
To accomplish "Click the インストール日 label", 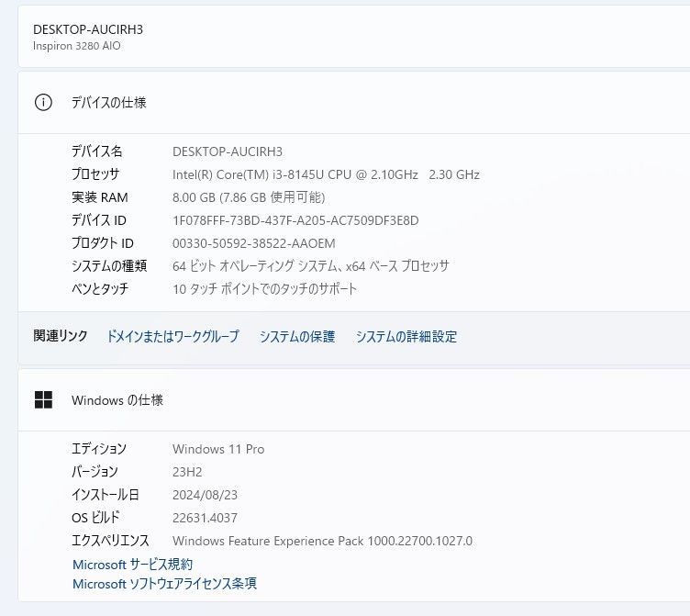I will 106,495.
